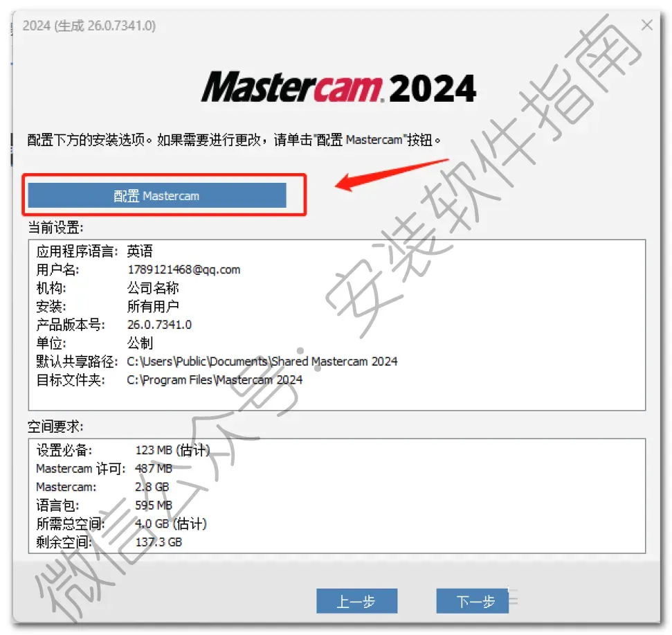The width and height of the screenshot is (672, 635).
Task: Click the Program Files target folder path
Action: pyautogui.click(x=215, y=380)
